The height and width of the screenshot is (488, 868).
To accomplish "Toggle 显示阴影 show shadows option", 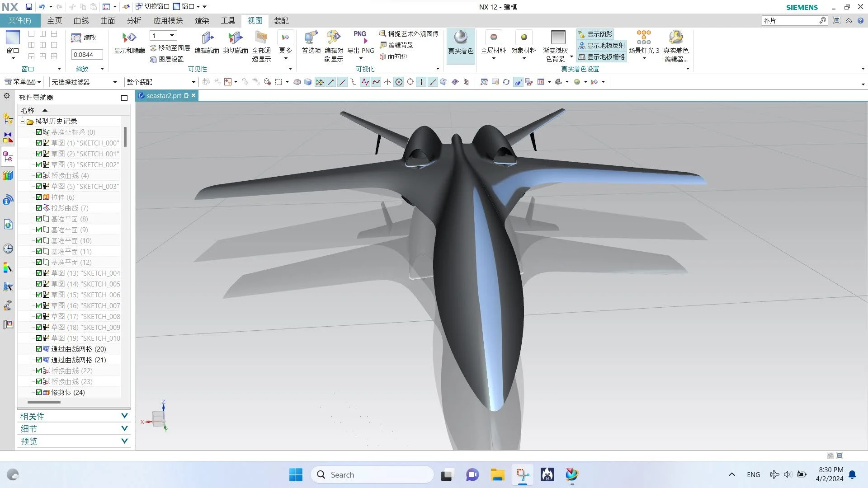I will coord(595,34).
